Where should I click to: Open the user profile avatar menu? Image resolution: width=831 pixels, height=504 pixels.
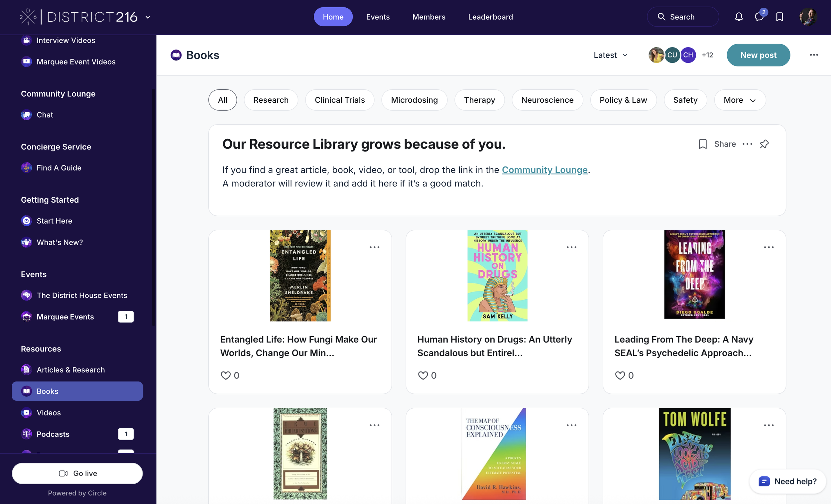[x=808, y=17]
